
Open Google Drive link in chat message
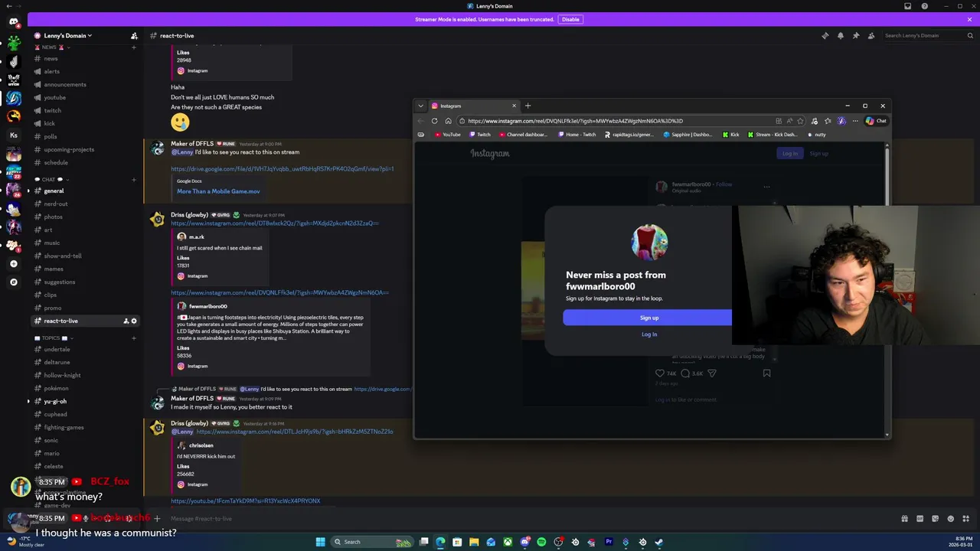pos(282,169)
